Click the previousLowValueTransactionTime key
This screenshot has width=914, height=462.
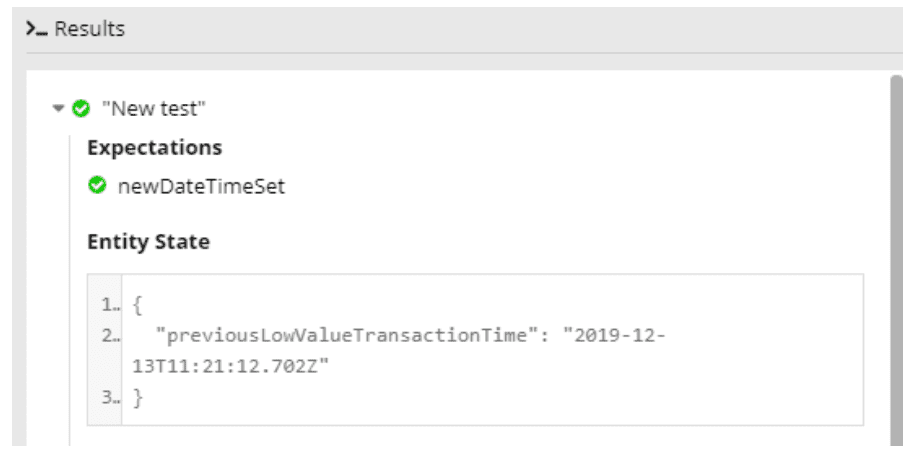(x=346, y=336)
